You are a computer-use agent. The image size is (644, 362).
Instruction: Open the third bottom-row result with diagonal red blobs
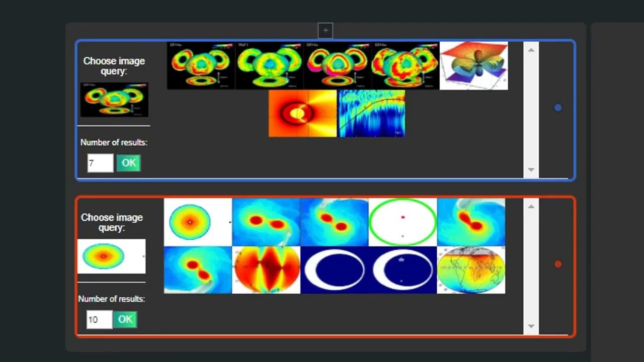[335, 222]
